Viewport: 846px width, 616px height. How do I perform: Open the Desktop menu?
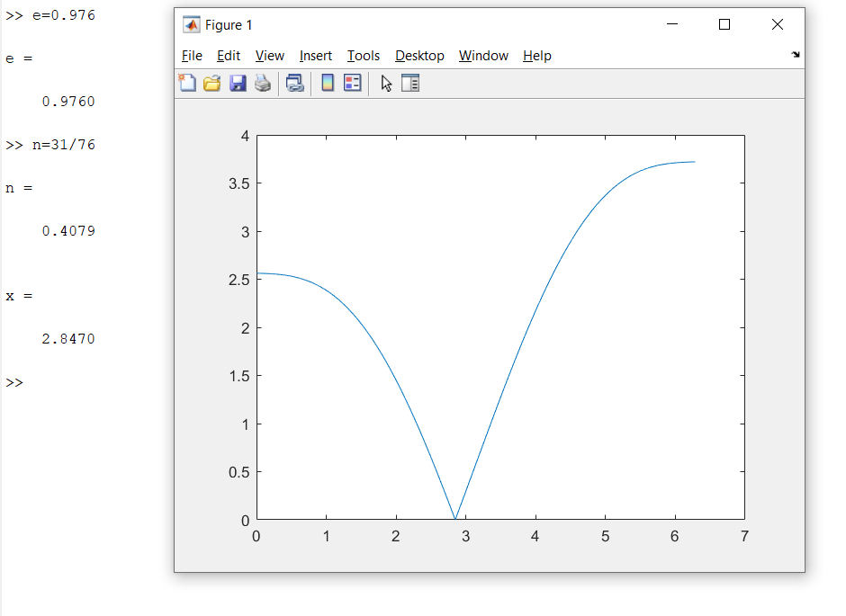[419, 55]
